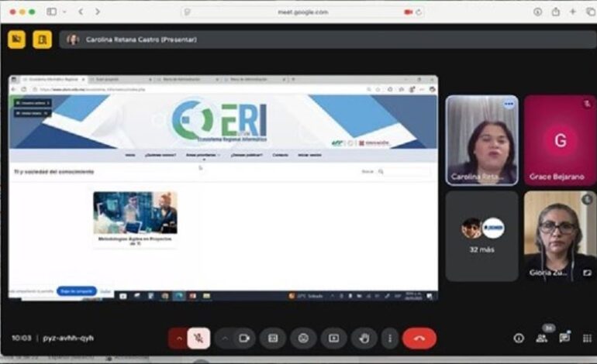Click the meet.google.com address bar

point(302,12)
